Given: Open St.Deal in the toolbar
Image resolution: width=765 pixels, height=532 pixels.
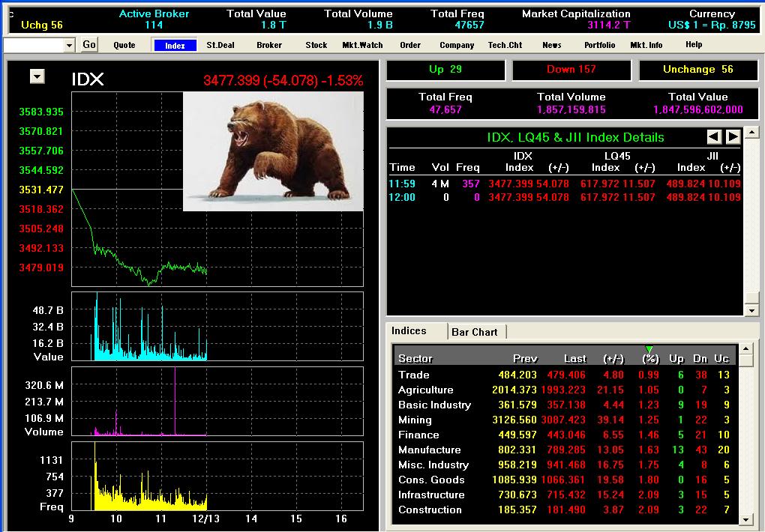Looking at the screenshot, I should 220,45.
